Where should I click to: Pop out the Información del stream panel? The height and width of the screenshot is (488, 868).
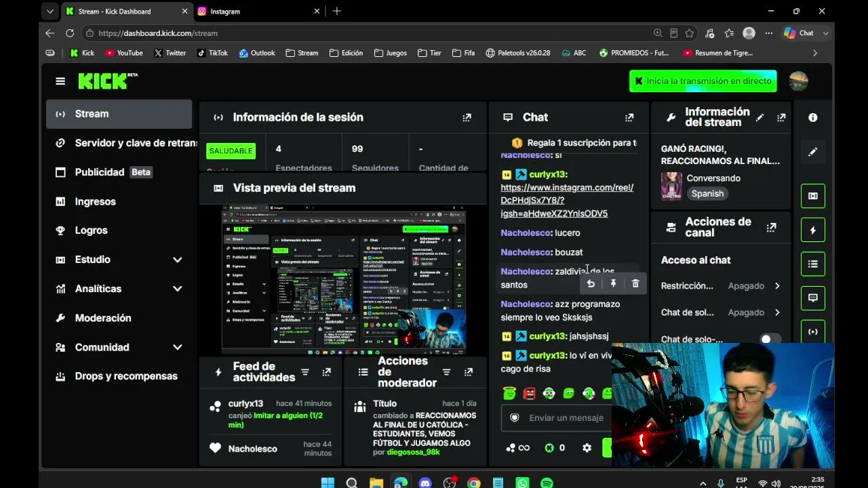click(781, 117)
